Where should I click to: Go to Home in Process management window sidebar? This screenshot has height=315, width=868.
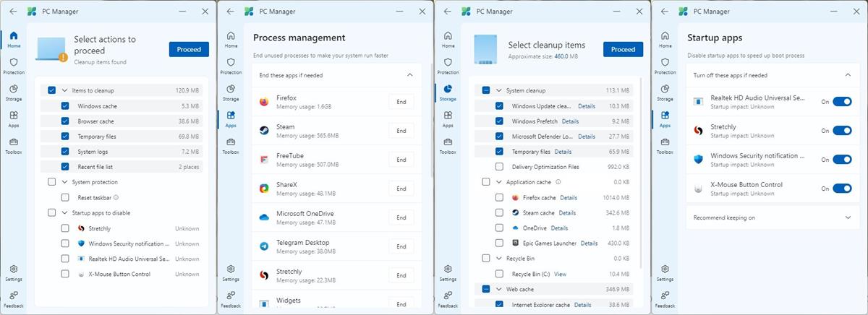click(231, 40)
